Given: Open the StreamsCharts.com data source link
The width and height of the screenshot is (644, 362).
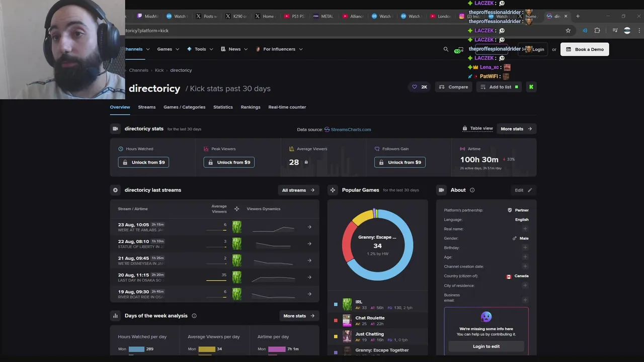Looking at the screenshot, I should [x=348, y=129].
